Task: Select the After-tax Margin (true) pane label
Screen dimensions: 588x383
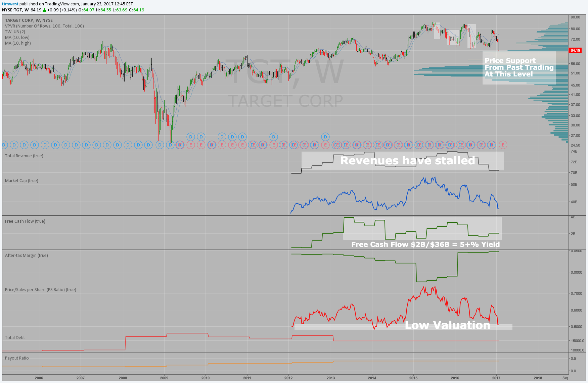Action: 27,256
